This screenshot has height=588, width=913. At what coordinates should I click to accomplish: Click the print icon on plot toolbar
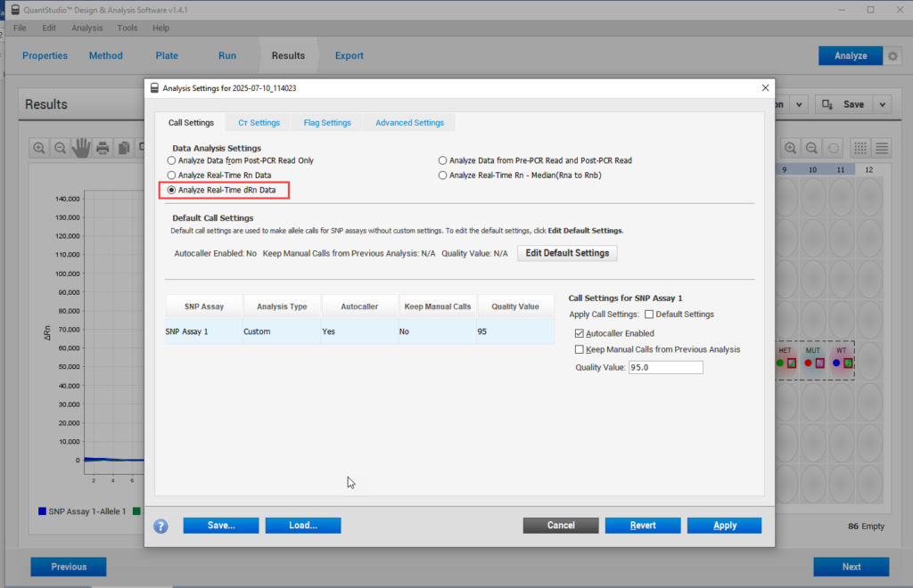(x=103, y=148)
